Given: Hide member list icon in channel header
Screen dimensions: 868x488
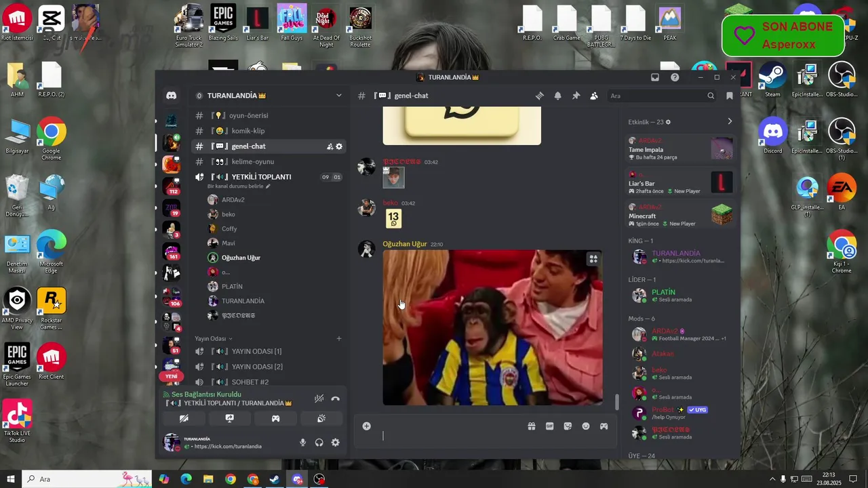Looking at the screenshot, I should 594,96.
